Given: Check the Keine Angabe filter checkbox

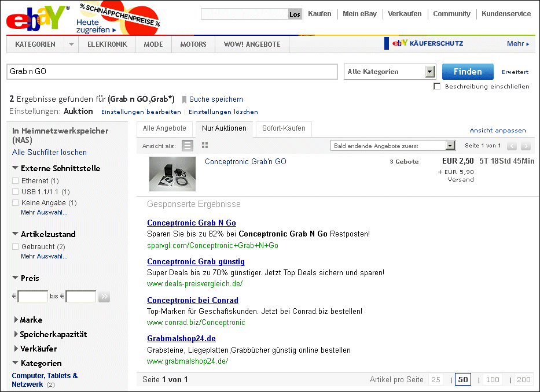Looking at the screenshot, I should pyautogui.click(x=15, y=203).
